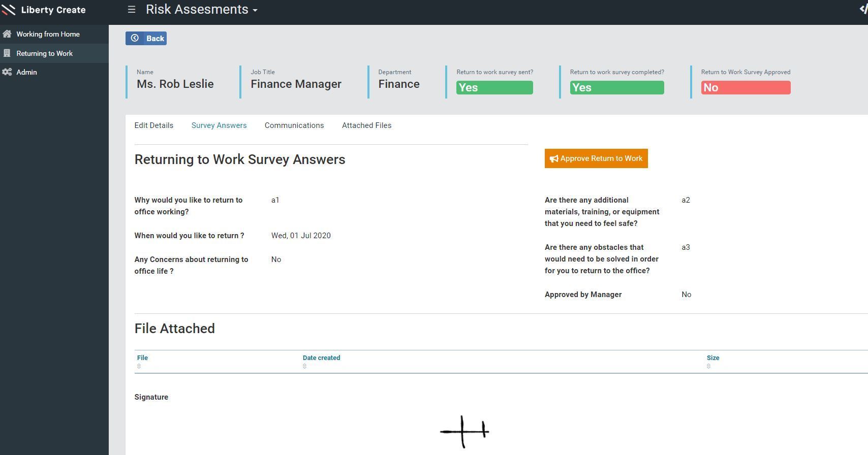Click the code icon in top-right corner
The height and width of the screenshot is (455, 868).
click(x=863, y=10)
